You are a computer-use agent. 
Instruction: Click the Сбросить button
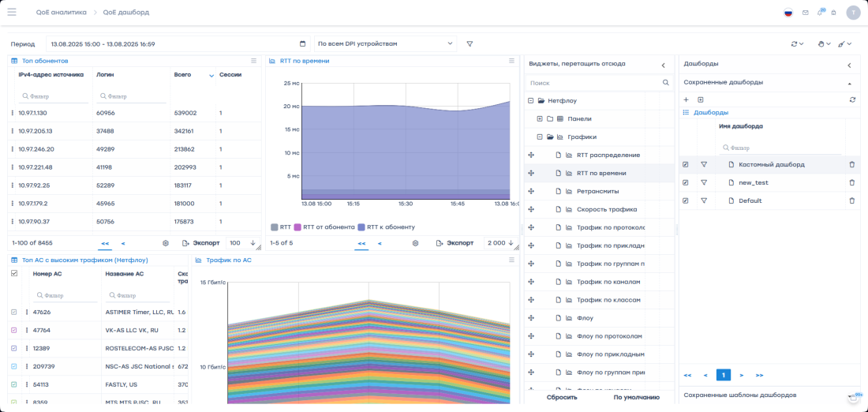pyautogui.click(x=562, y=397)
